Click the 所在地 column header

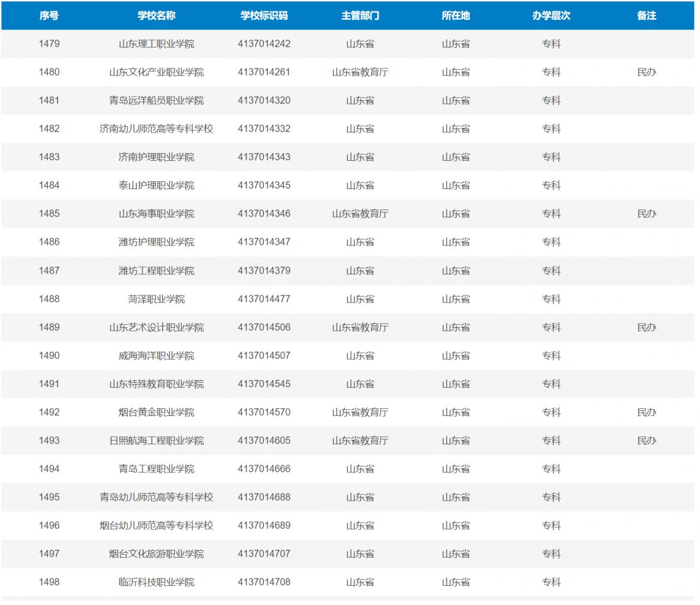[x=456, y=16]
